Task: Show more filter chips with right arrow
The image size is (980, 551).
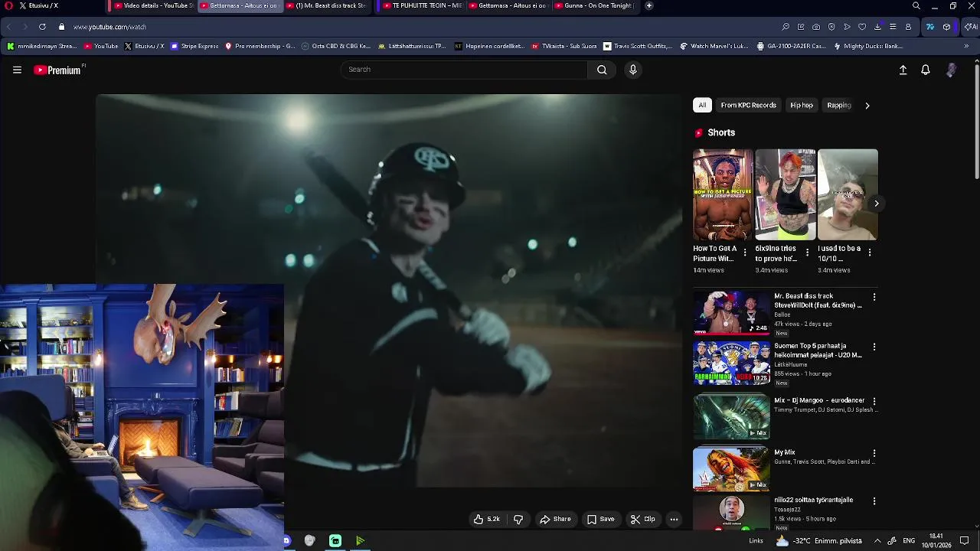Action: pos(867,106)
